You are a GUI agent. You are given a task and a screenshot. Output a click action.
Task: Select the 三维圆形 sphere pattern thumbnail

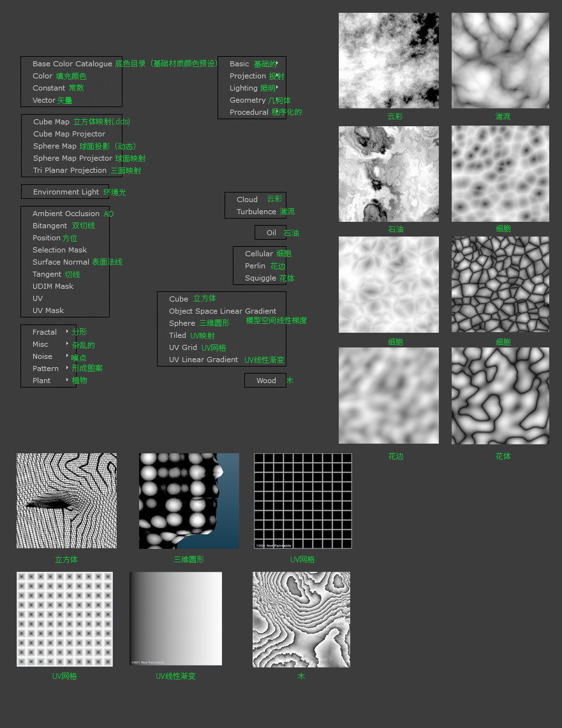(x=189, y=500)
